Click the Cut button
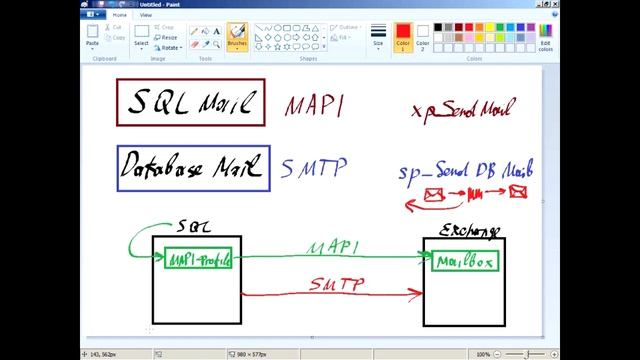Image resolution: width=640 pixels, height=360 pixels. coord(113,27)
